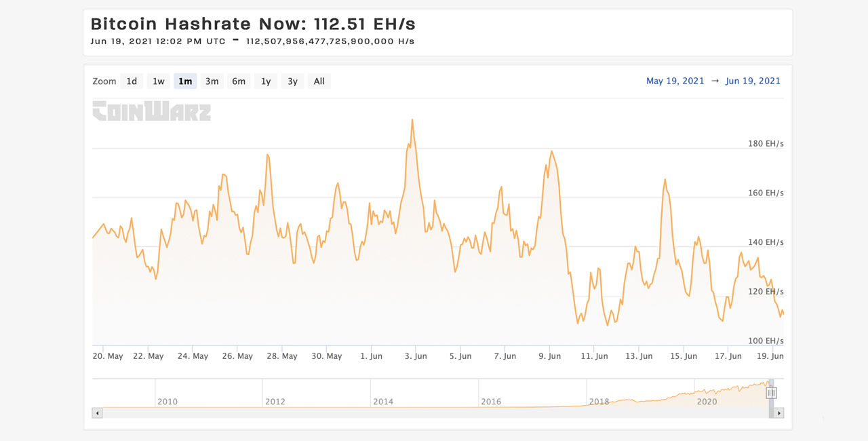The image size is (868, 441).
Task: Click the 5. Jun axis label
Action: (x=460, y=356)
